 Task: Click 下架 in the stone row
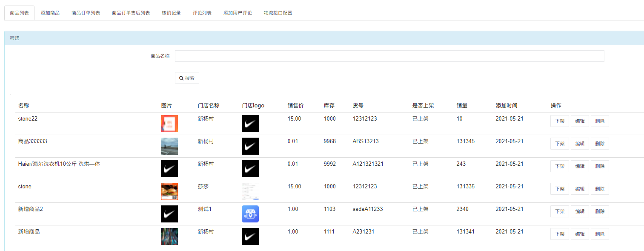tap(560, 189)
